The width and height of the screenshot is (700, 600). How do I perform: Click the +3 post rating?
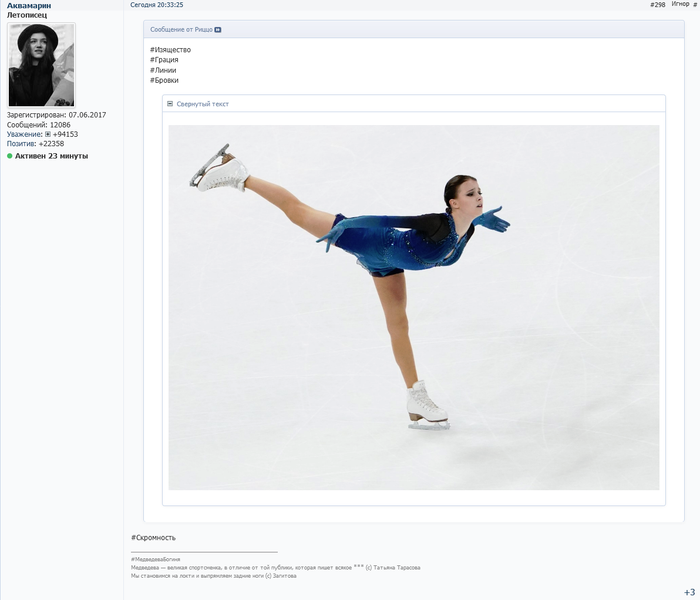[689, 592]
